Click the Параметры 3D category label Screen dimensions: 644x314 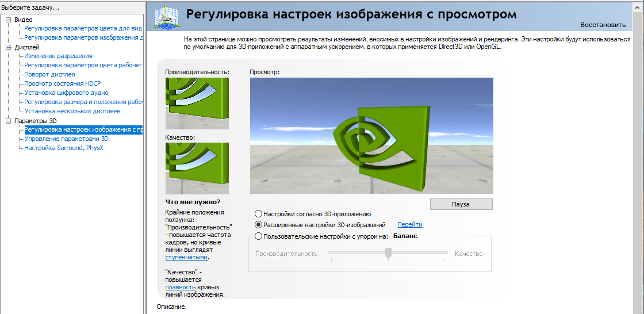tap(35, 121)
